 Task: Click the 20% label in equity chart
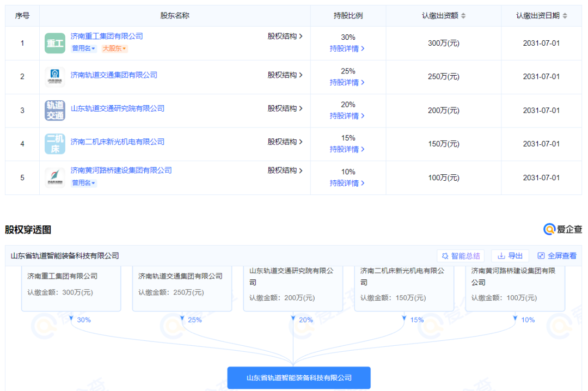305,320
